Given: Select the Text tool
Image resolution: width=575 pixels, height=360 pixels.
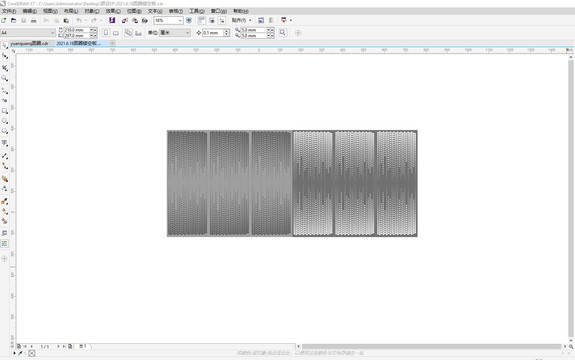Looking at the screenshot, I should [4, 143].
